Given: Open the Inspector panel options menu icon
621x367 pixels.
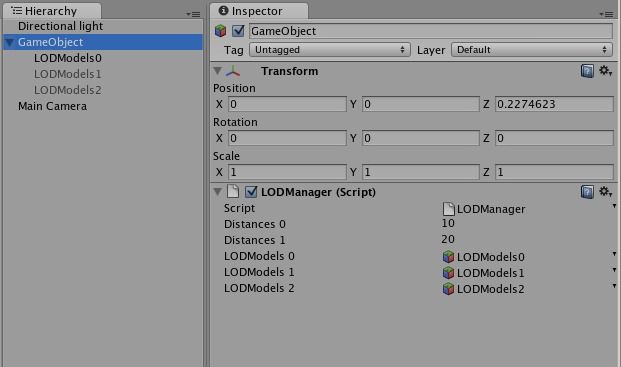Looking at the screenshot, I should (x=606, y=14).
